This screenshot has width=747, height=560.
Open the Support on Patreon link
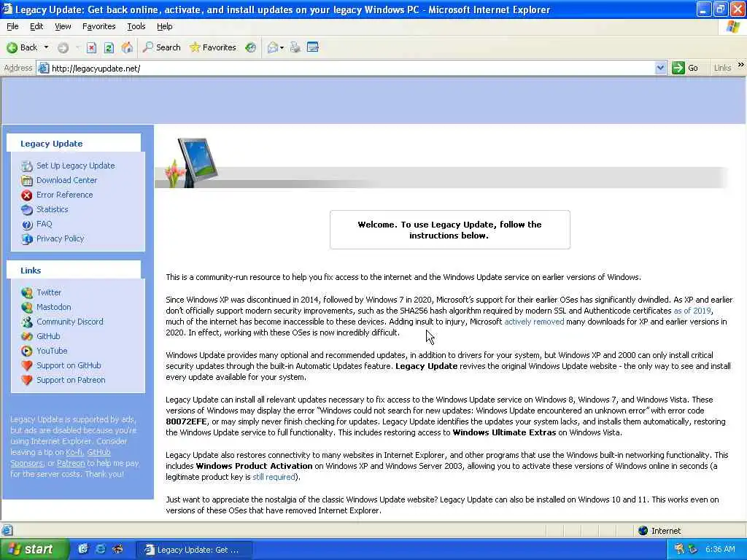point(71,380)
